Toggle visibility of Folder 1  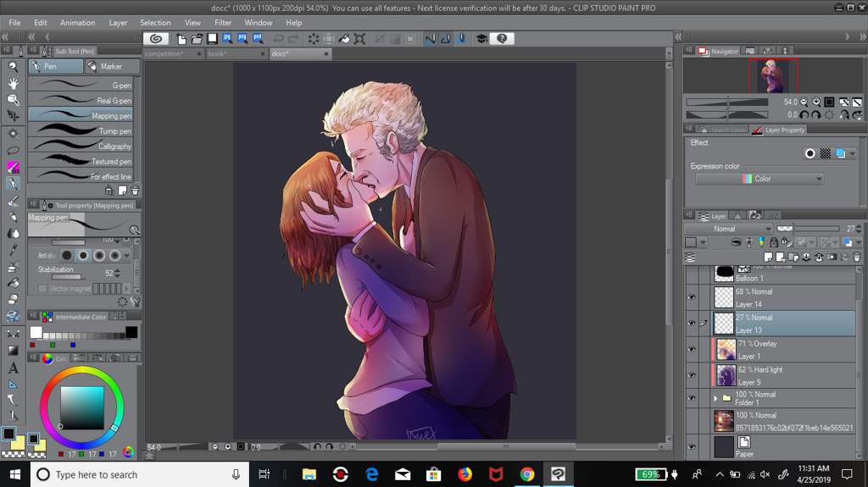[692, 398]
